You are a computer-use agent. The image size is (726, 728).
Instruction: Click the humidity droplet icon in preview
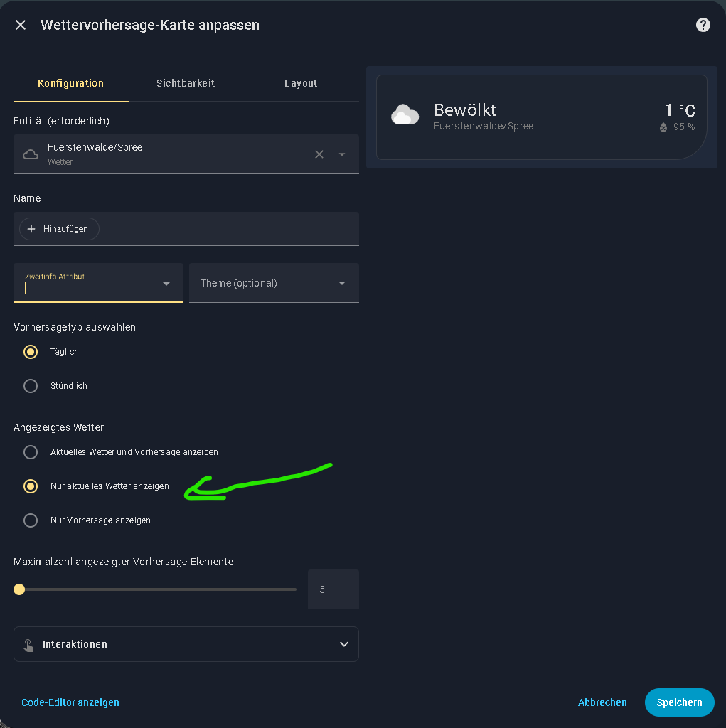point(663,127)
